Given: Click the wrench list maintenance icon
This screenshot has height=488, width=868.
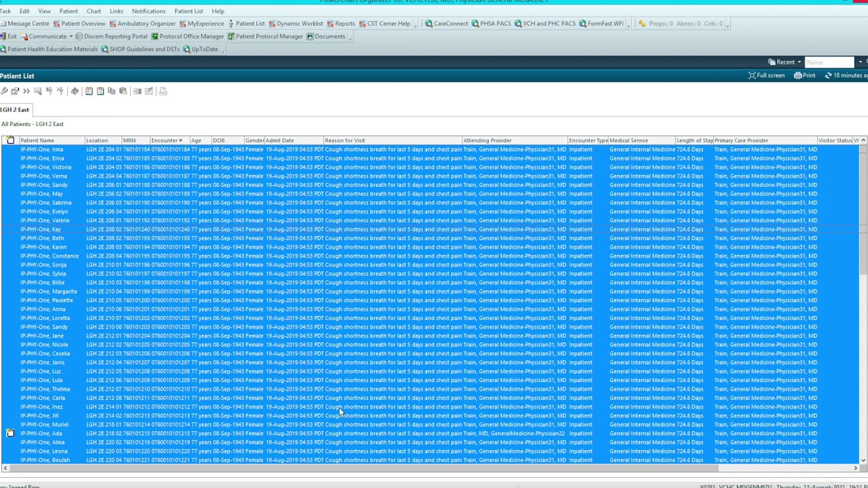Looking at the screenshot, I should pyautogui.click(x=4, y=91).
